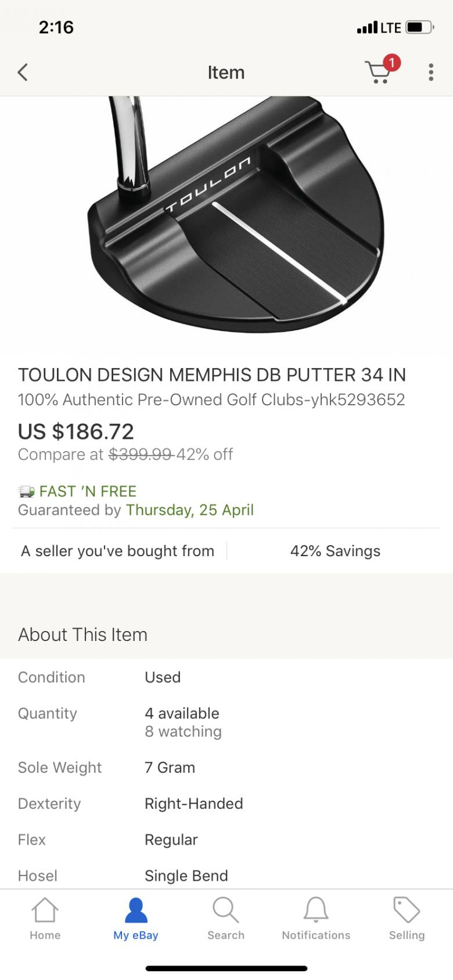The width and height of the screenshot is (453, 980).
Task: Select the Toulon Design Memphis putter title
Action: pyautogui.click(x=212, y=375)
